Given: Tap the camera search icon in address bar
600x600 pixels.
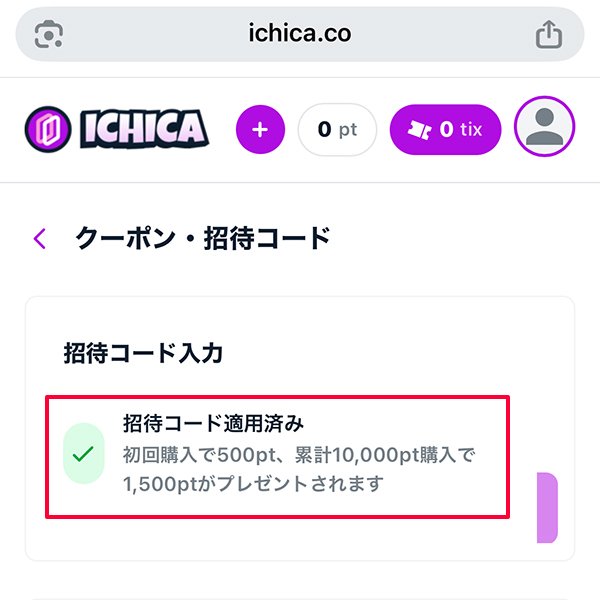Looking at the screenshot, I should [x=50, y=34].
